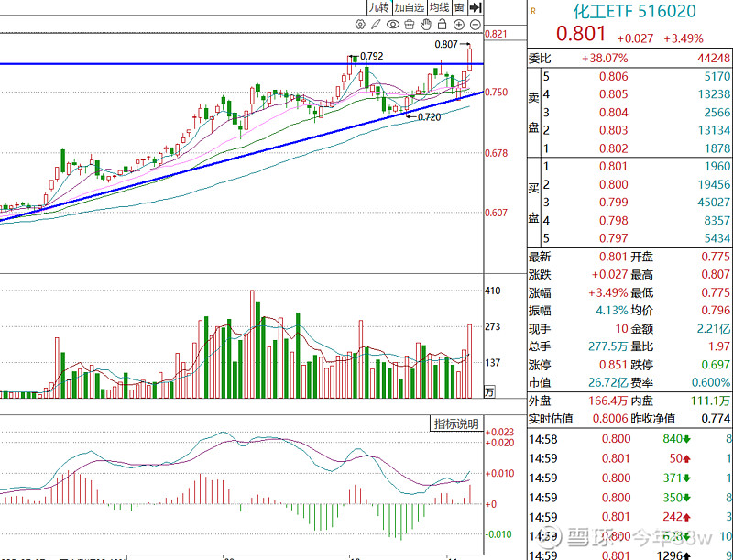Viewport: 733px width, 560px height.
Task: Collapse the quote panel with arrow icon
Action: pos(476,7)
